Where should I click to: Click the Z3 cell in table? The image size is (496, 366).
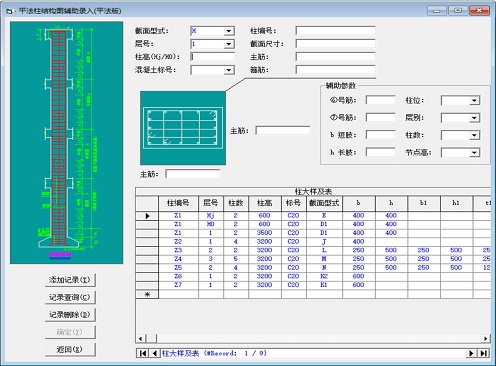click(178, 250)
